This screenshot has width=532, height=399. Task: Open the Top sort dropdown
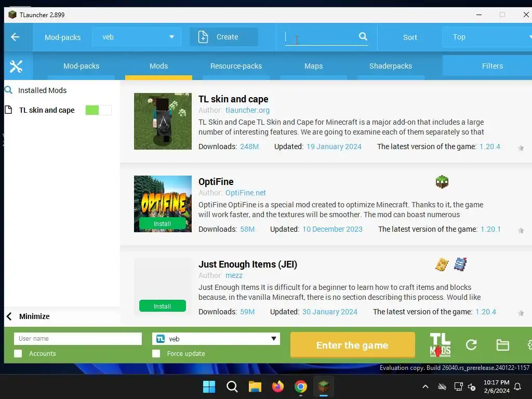tap(488, 37)
